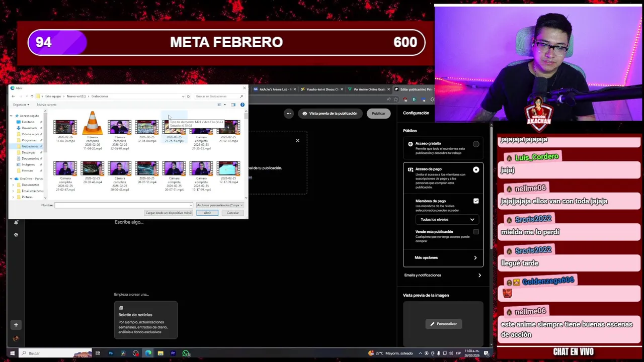Click the Windows taskbar Buscar search box
The width and height of the screenshot is (644, 362).
tap(55, 353)
